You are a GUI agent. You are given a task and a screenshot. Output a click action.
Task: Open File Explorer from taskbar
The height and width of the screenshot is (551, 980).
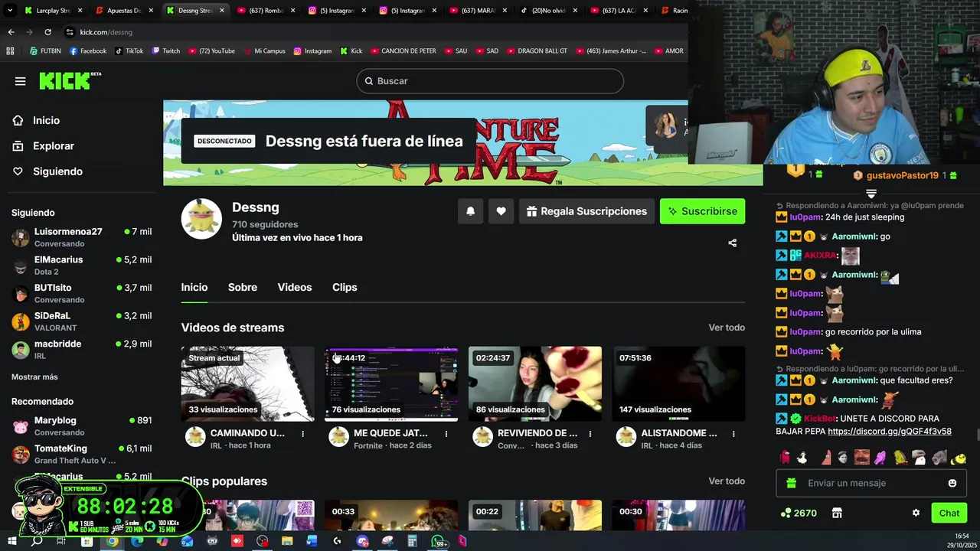287,541
